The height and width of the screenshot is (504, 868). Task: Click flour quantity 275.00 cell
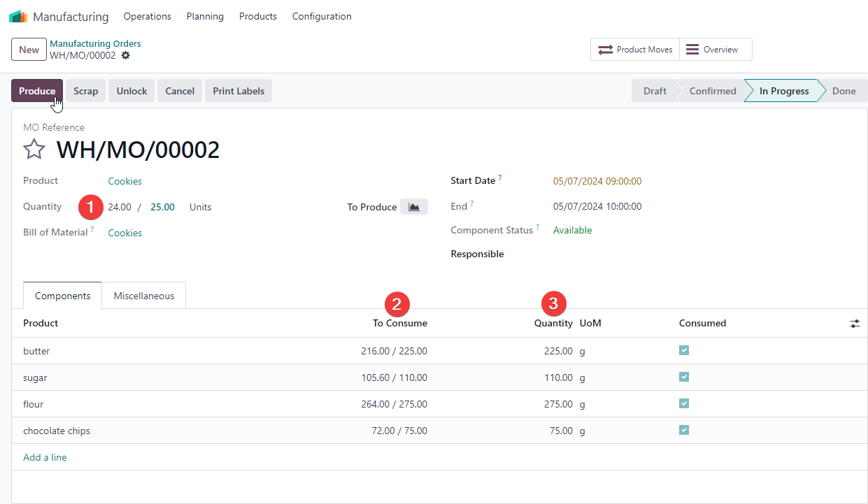(x=558, y=404)
